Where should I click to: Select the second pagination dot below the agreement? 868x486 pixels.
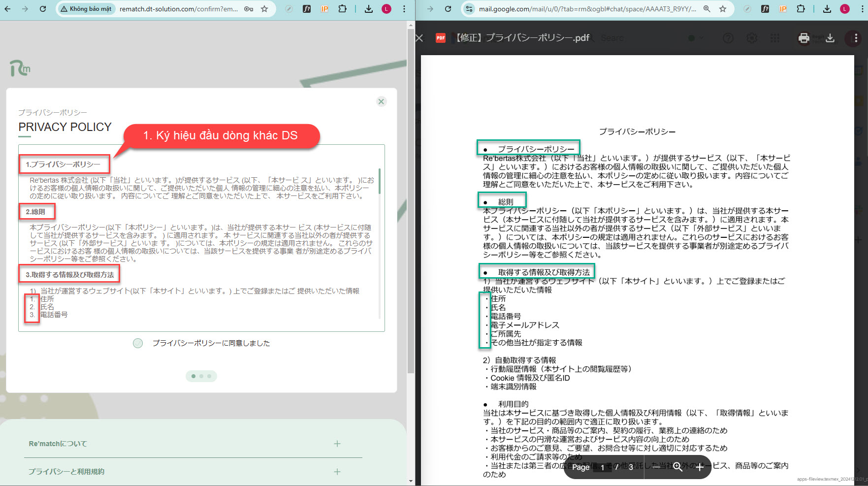point(201,376)
